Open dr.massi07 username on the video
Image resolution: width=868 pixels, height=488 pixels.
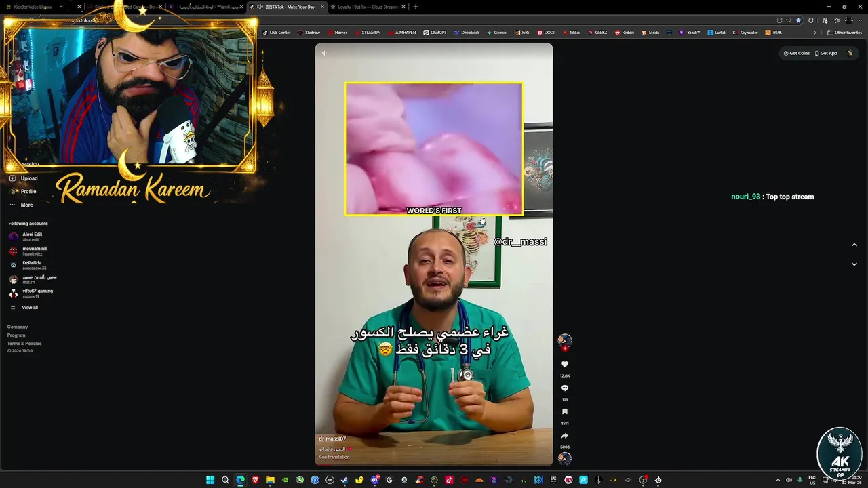332,439
